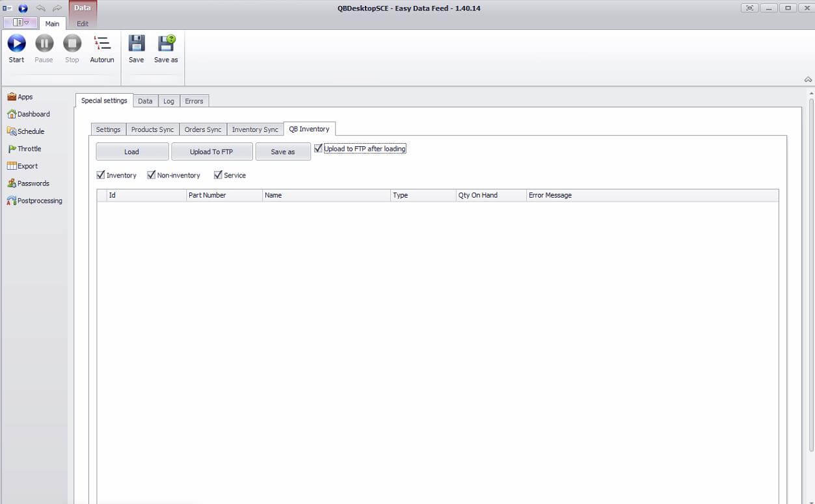Viewport: 815px width, 504px height.
Task: Uncheck the Service checkbox
Action: pos(218,175)
